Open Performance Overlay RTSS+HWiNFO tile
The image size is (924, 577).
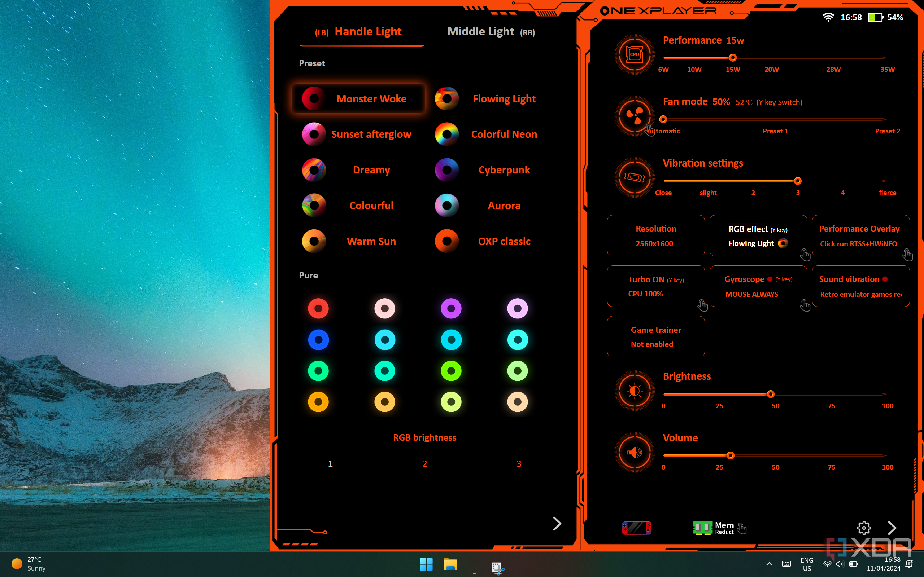click(x=860, y=235)
